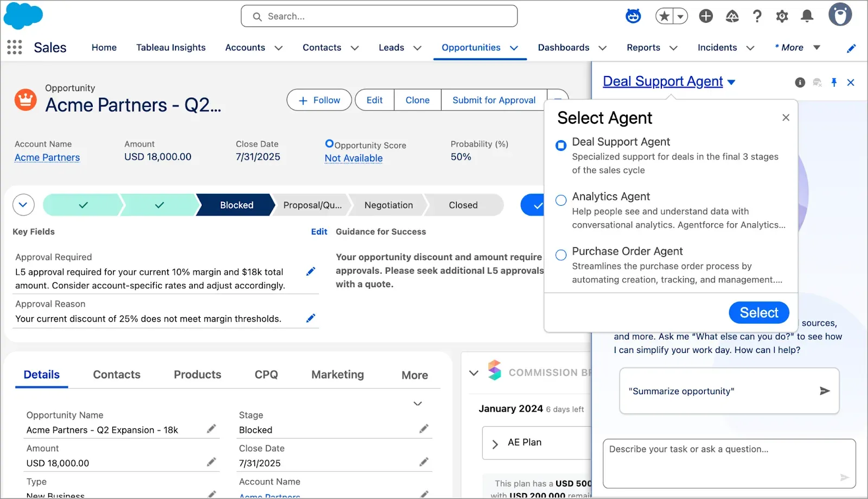This screenshot has height=499, width=868.
Task: Open the Acme Partners account link
Action: tap(47, 157)
